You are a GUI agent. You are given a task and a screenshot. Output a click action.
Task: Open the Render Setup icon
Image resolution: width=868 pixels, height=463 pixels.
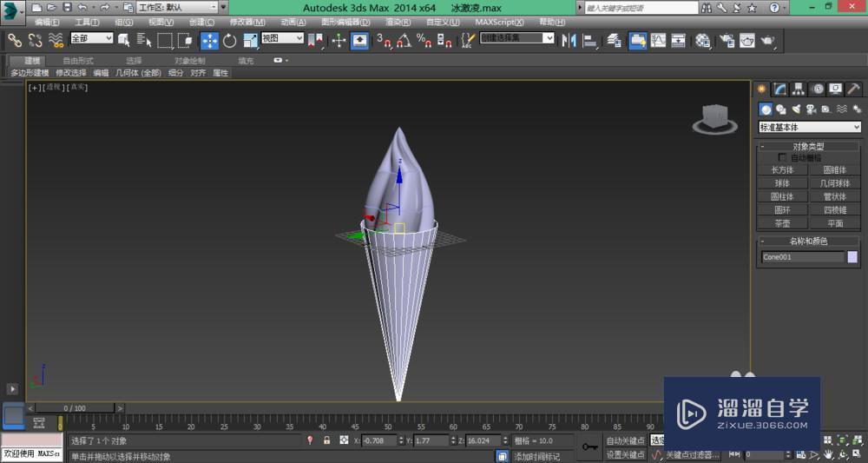point(727,40)
